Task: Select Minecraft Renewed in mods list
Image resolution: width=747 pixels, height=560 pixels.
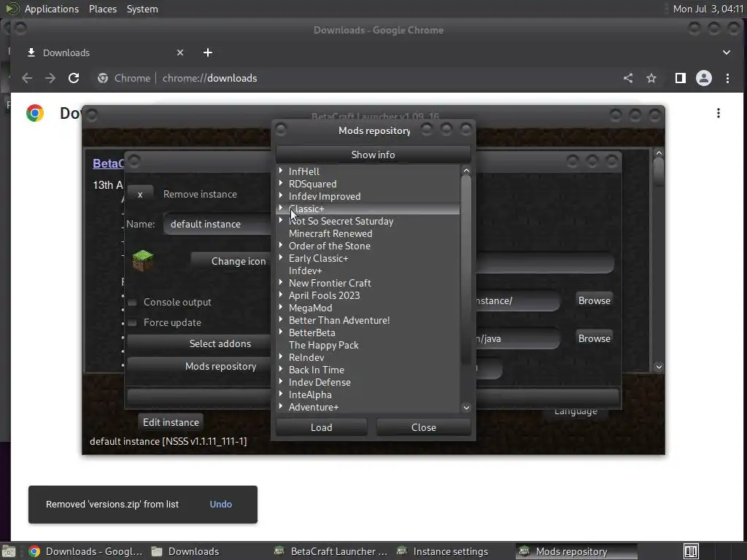Action: pos(330,233)
